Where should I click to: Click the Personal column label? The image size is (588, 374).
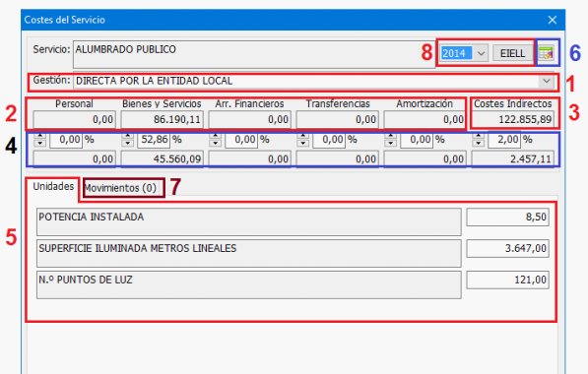[74, 103]
